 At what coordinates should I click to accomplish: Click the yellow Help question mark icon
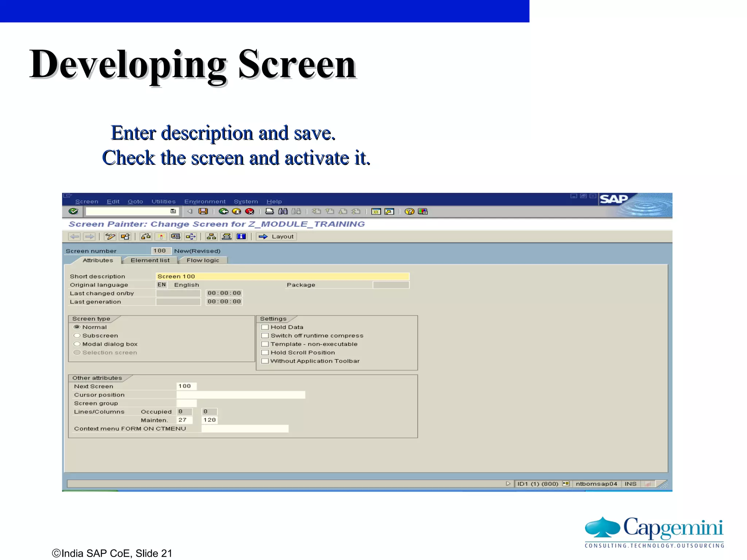pos(409,211)
